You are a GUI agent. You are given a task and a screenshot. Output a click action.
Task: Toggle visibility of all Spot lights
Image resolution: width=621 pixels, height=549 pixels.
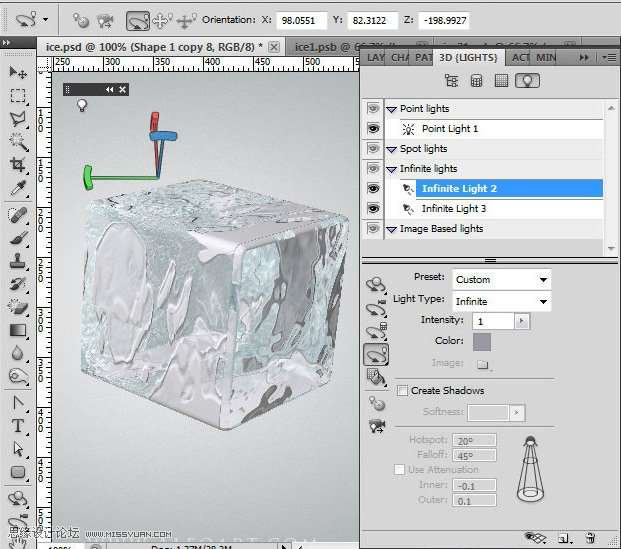[x=373, y=149]
